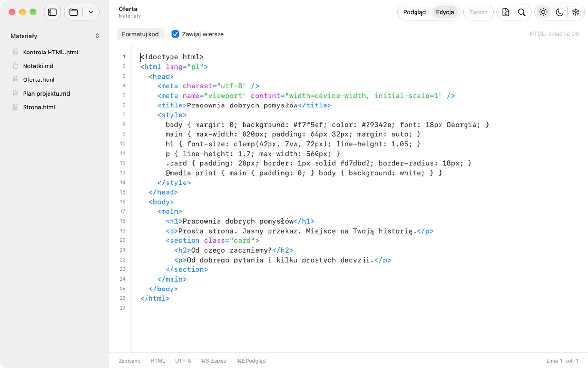Click the yellow minimize window button
The width and height of the screenshot is (588, 368).
click(x=23, y=12)
